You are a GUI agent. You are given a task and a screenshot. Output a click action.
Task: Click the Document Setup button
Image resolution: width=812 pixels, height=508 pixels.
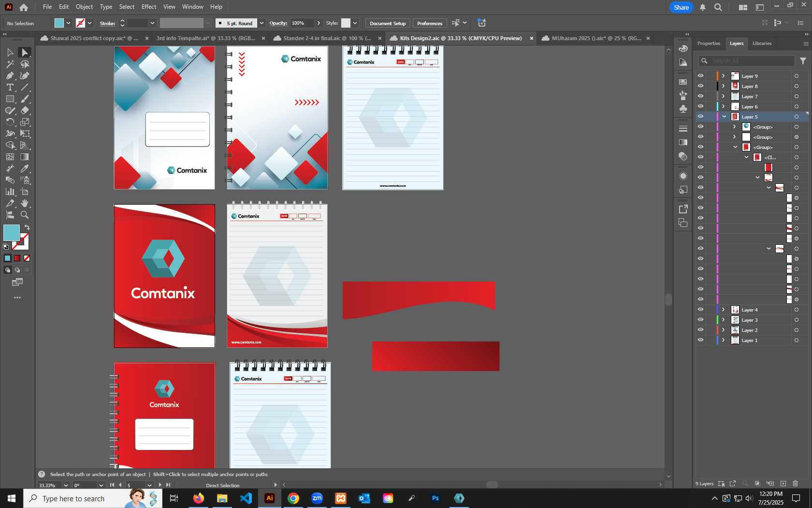click(388, 23)
